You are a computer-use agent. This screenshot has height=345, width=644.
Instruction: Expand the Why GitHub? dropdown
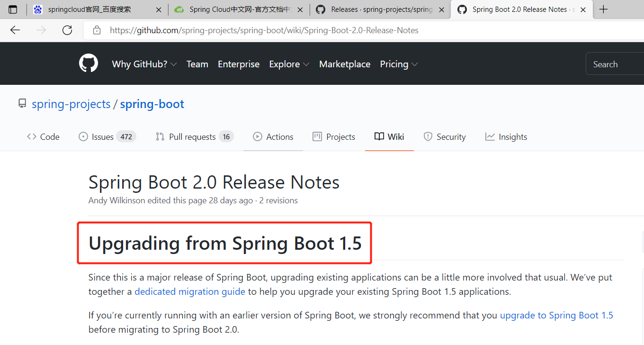click(144, 64)
